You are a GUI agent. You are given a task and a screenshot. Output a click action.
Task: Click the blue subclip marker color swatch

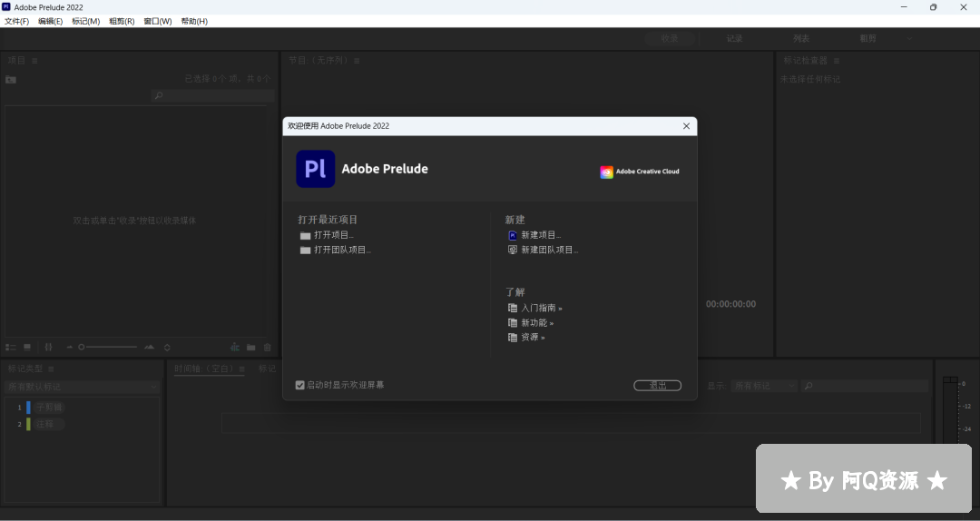point(28,408)
